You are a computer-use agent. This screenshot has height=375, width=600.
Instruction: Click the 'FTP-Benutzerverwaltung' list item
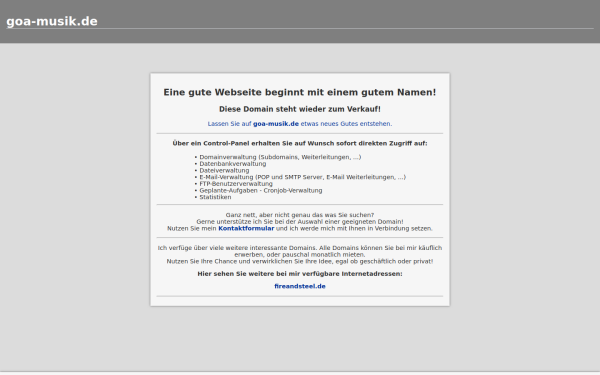tap(236, 184)
